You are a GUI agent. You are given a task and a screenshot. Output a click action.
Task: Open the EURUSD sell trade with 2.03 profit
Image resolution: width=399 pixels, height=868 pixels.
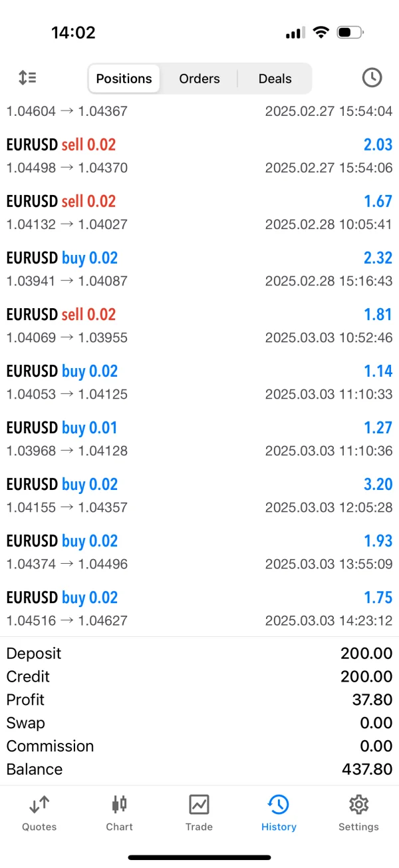click(199, 156)
